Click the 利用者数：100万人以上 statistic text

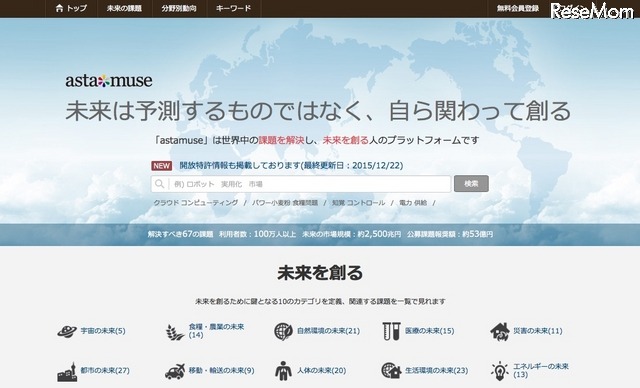258,234
